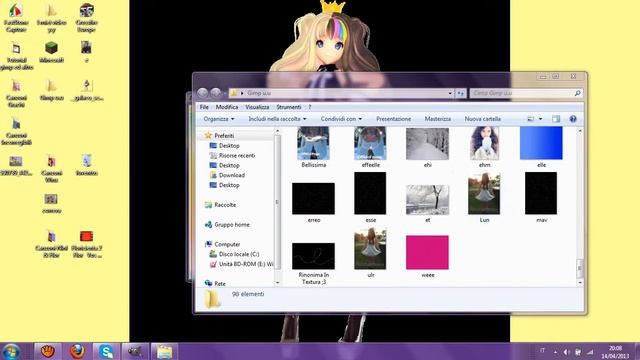
Task: Click the file list scrollbar down arrow
Action: [580, 282]
